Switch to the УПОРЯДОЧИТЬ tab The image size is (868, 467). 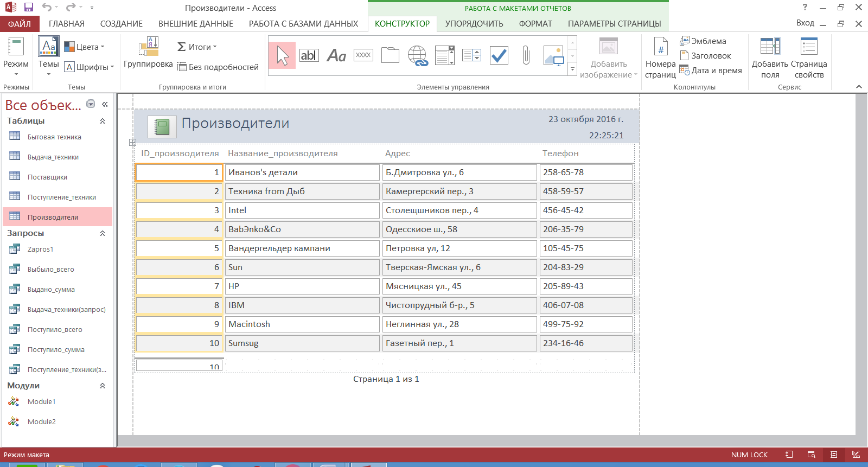point(474,24)
